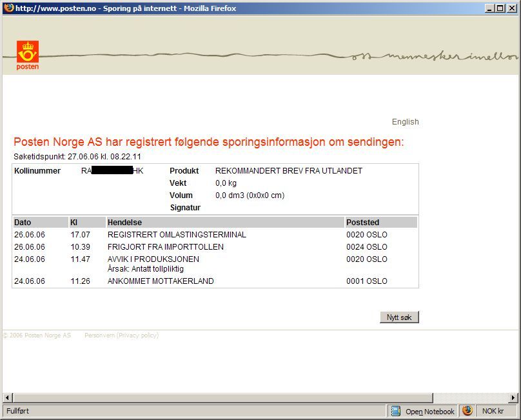
Task: Click the Posten logo in the header
Action: pyautogui.click(x=28, y=55)
